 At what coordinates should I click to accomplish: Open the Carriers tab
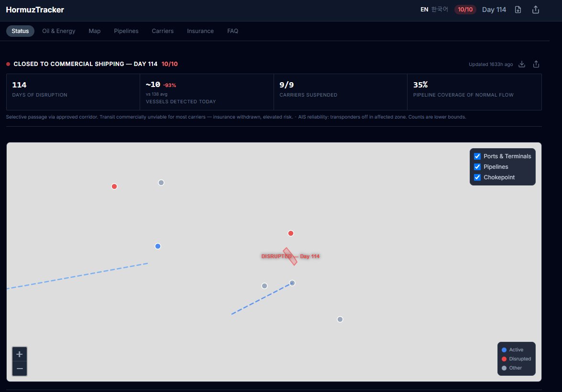(x=163, y=31)
